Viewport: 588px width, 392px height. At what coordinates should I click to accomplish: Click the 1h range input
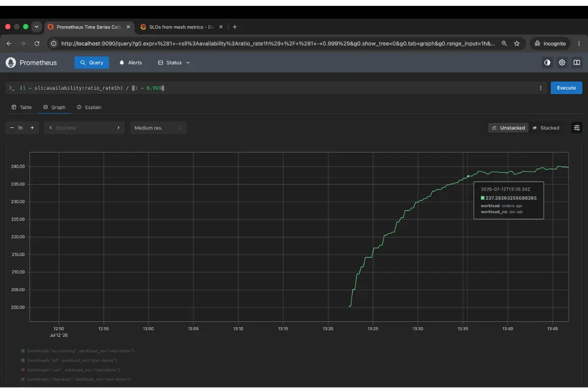click(x=21, y=128)
